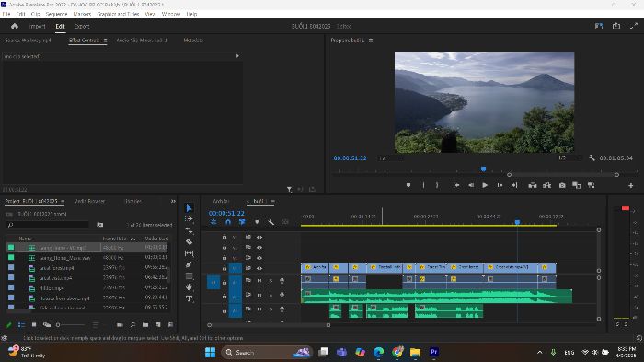
Task: Click the Export workspace button
Action: coord(82,27)
